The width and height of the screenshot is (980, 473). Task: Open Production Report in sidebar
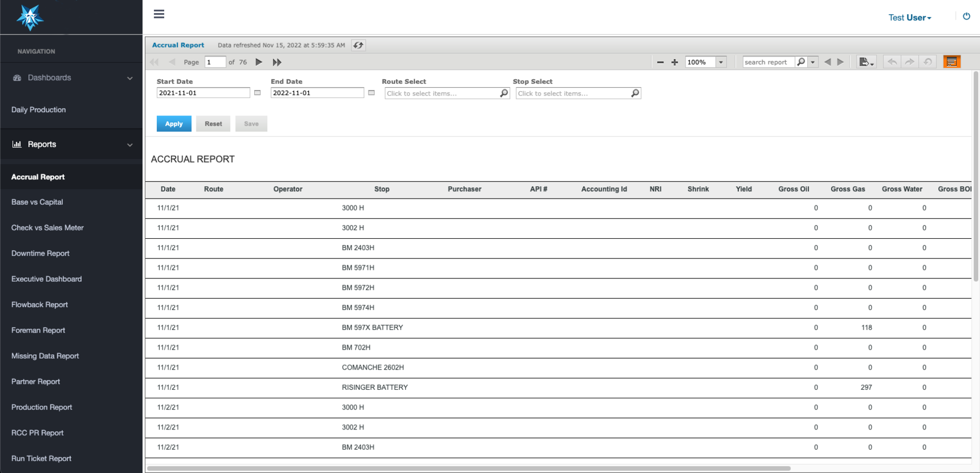42,407
